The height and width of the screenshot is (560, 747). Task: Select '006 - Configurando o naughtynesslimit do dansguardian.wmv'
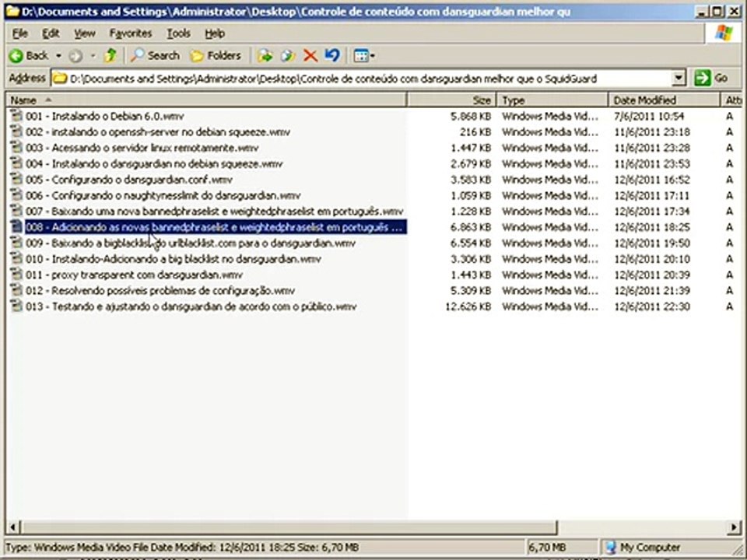point(163,196)
